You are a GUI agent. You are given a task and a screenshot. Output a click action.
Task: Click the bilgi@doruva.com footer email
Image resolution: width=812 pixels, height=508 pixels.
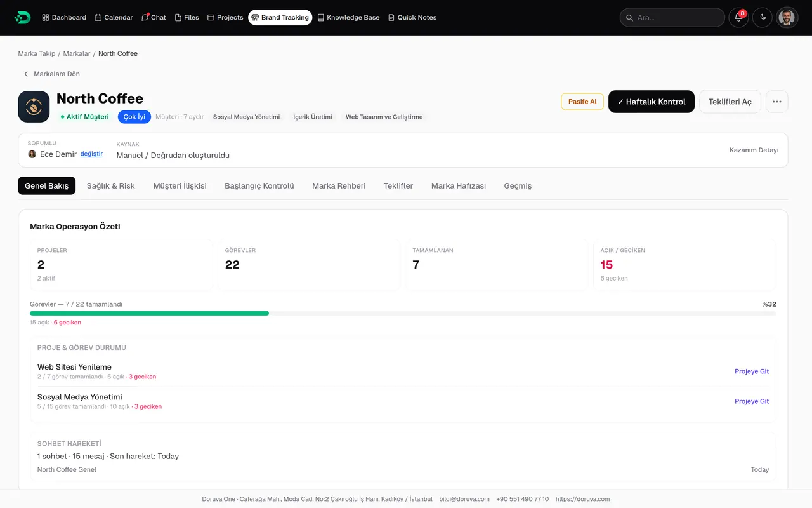coord(464,499)
